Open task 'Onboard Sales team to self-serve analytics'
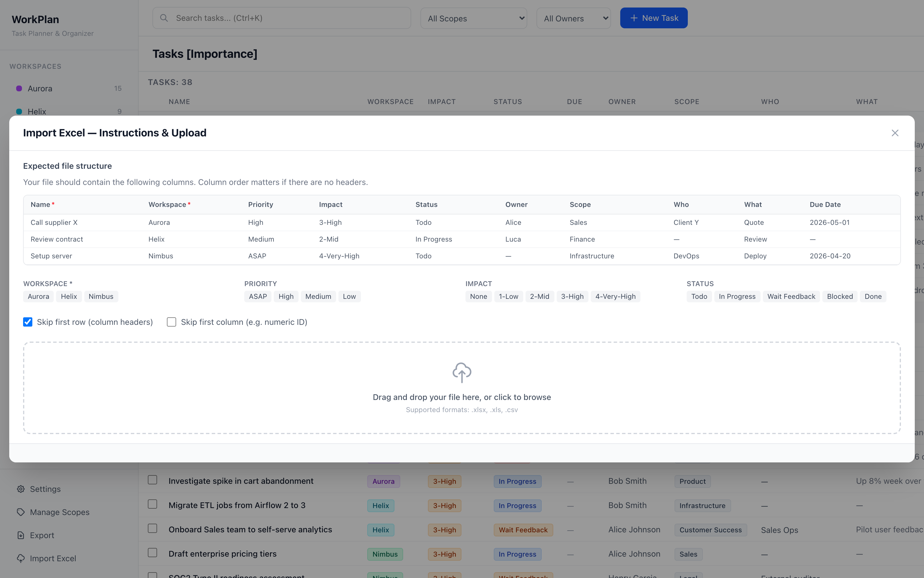 pos(250,529)
